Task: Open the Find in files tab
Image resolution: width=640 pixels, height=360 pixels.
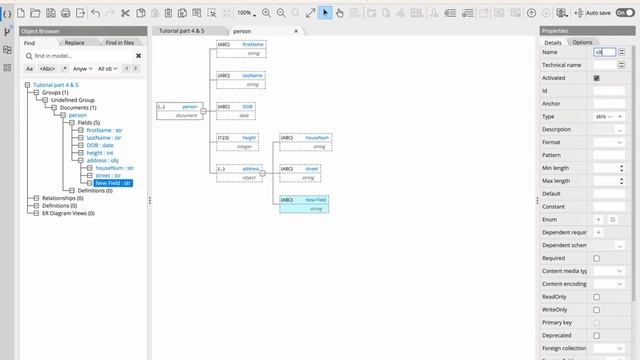Action: [120, 43]
